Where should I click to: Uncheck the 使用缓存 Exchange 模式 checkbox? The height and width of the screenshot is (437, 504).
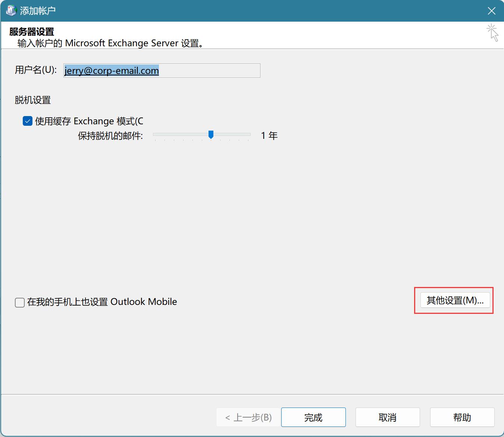(28, 121)
